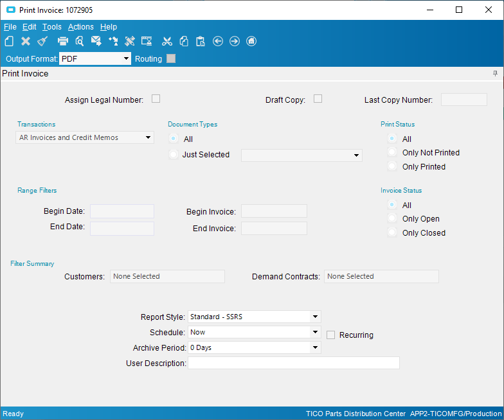Image resolution: width=504 pixels, height=420 pixels.
Task: Click the User Description text field
Action: 293,363
